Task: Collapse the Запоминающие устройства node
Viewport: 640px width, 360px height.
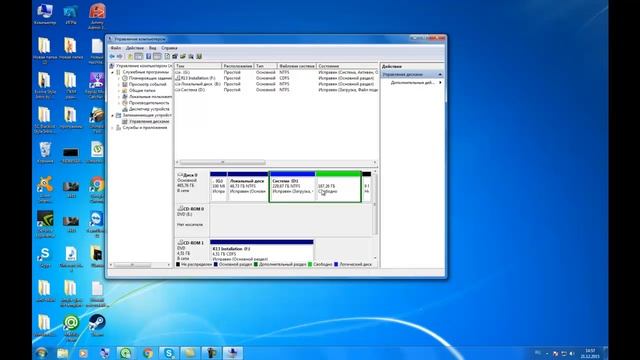Action: coord(113,116)
